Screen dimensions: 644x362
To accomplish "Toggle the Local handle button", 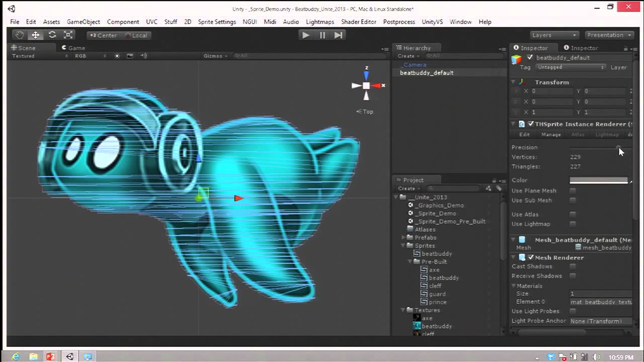I will 136,35.
